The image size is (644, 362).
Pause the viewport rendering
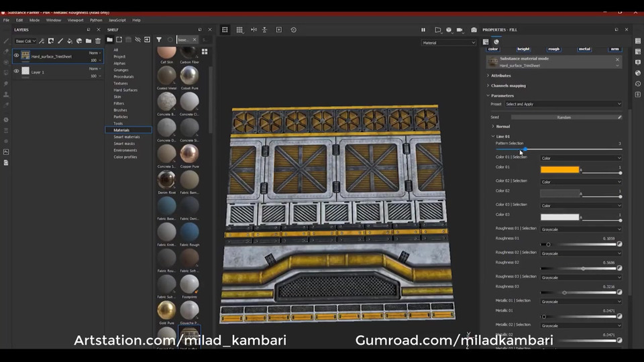coord(423,29)
